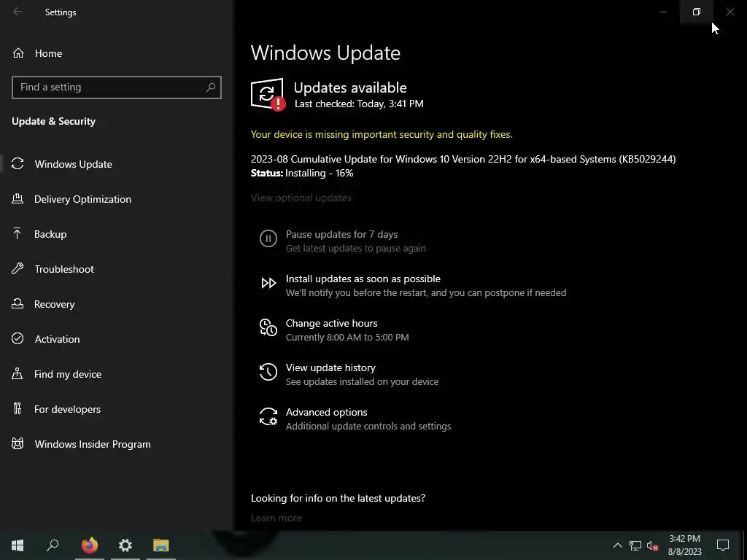This screenshot has width=747, height=560.
Task: Open File Explorer from the taskbar
Action: (161, 545)
